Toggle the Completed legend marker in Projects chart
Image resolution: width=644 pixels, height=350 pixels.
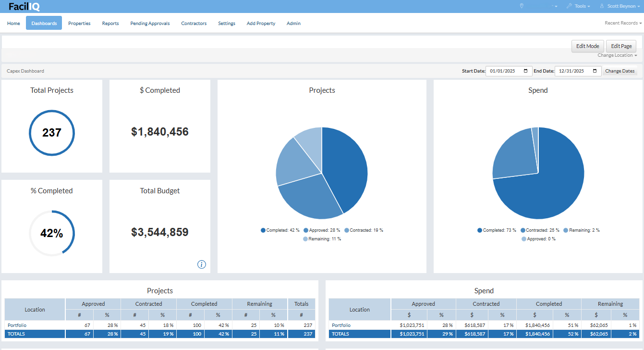click(263, 230)
